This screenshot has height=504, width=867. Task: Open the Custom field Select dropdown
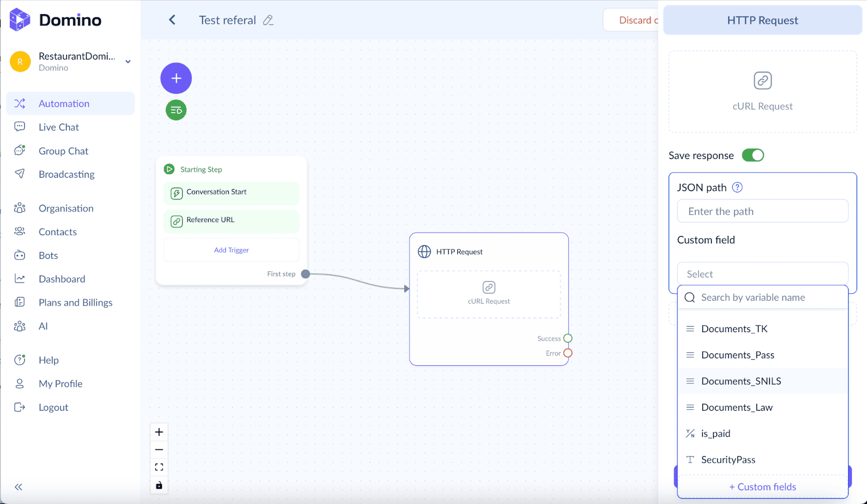point(762,274)
